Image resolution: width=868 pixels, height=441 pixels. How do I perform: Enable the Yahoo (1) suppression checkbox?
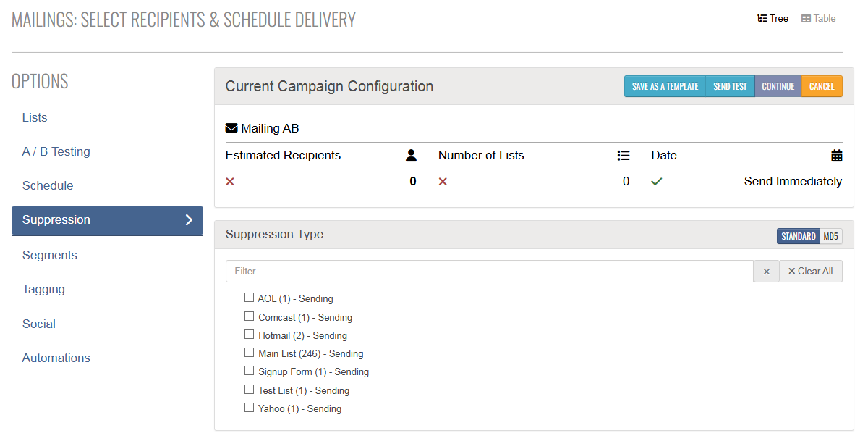pyautogui.click(x=249, y=408)
